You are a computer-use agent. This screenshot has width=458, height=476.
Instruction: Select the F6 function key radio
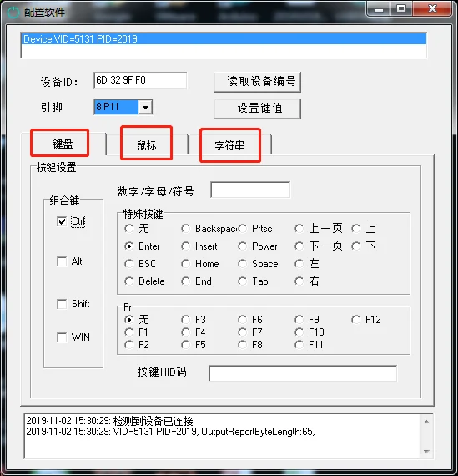click(x=242, y=320)
